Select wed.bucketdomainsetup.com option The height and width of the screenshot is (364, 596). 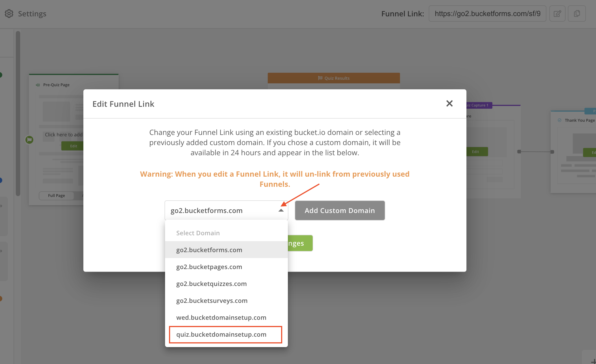221,318
